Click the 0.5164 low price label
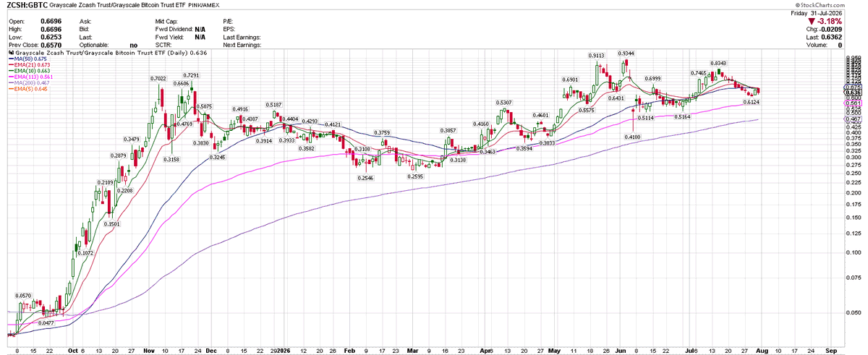Viewport: 868px width, 355px height. click(x=682, y=116)
